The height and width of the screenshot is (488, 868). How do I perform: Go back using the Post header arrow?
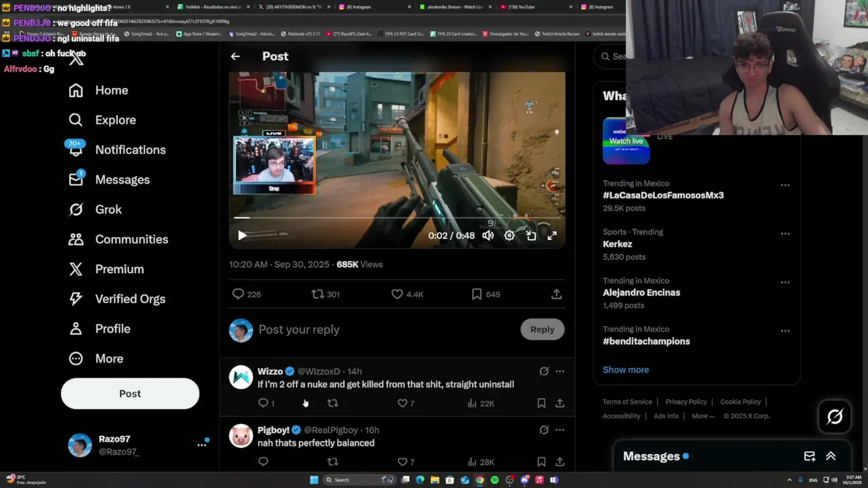pos(235,56)
